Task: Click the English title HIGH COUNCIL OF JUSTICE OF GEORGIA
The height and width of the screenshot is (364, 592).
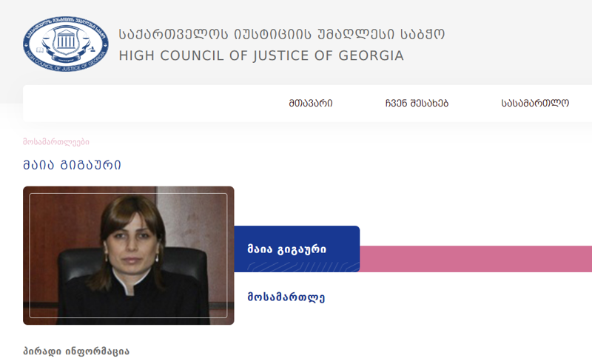Action: tap(261, 55)
